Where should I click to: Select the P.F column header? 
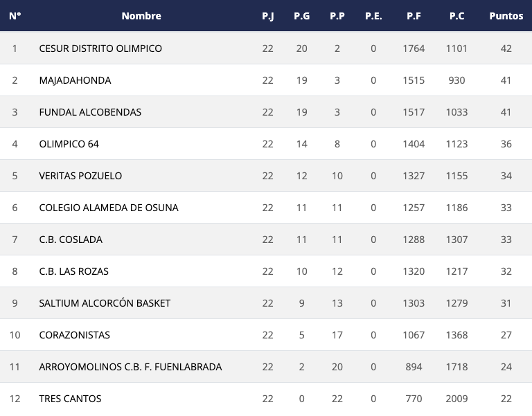414,16
